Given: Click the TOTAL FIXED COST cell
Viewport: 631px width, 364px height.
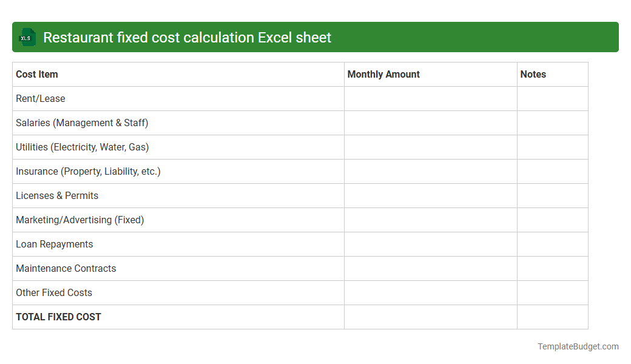Looking at the screenshot, I should tap(58, 317).
